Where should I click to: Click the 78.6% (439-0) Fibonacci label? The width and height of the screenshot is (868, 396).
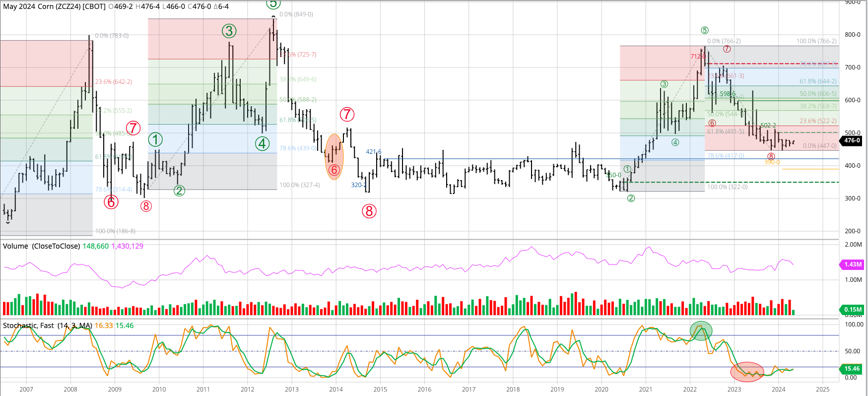[298, 148]
